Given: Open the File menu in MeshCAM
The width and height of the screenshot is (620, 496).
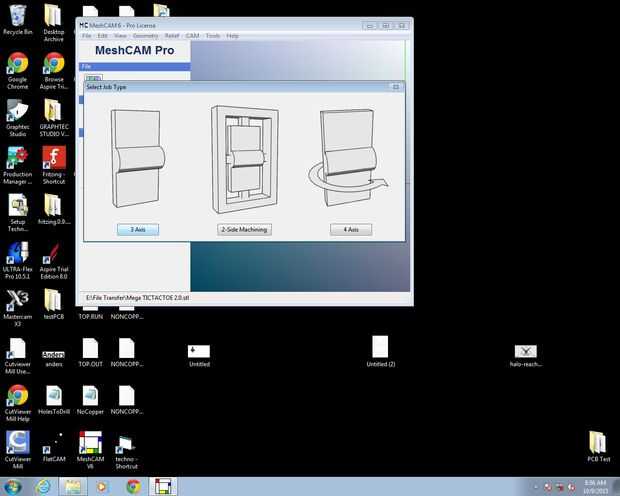Looking at the screenshot, I should click(87, 36).
